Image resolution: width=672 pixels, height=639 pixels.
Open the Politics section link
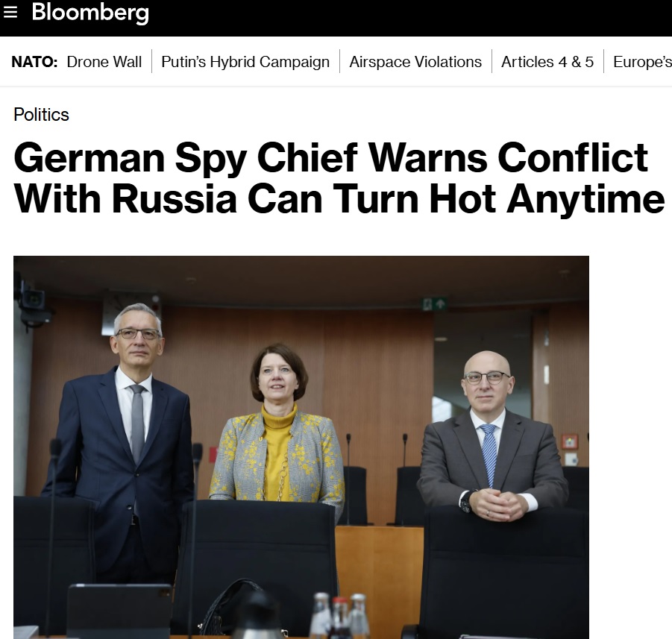point(41,114)
